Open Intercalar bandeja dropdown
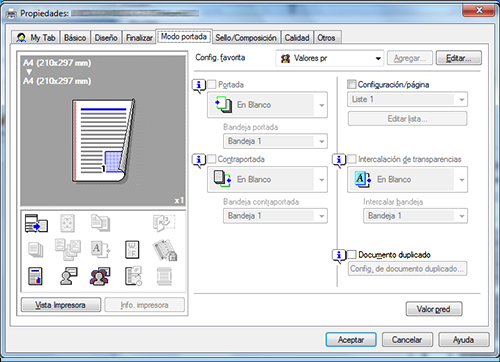The image size is (500, 362). 415,216
